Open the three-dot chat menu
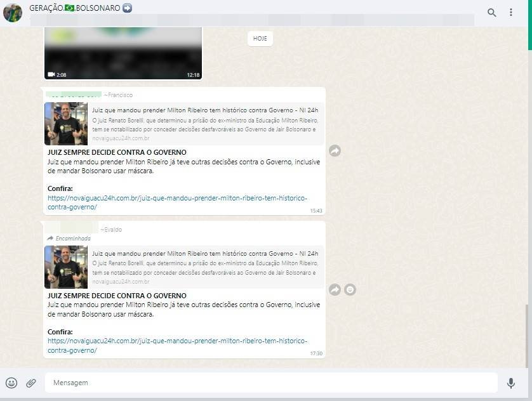The height and width of the screenshot is (401, 532). click(x=510, y=13)
